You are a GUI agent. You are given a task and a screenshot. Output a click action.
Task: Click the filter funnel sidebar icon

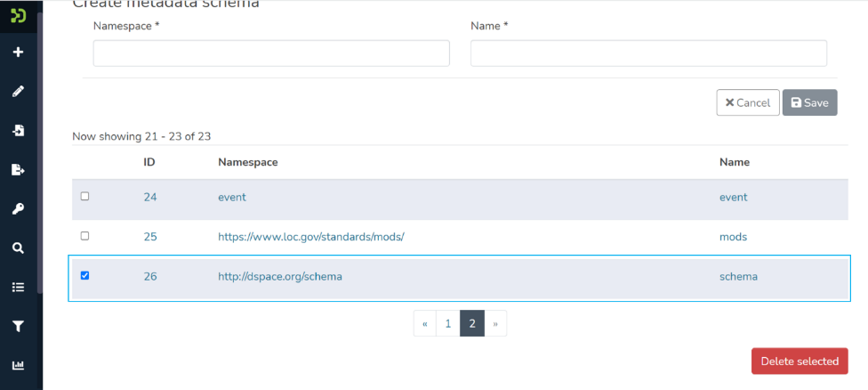[18, 327]
